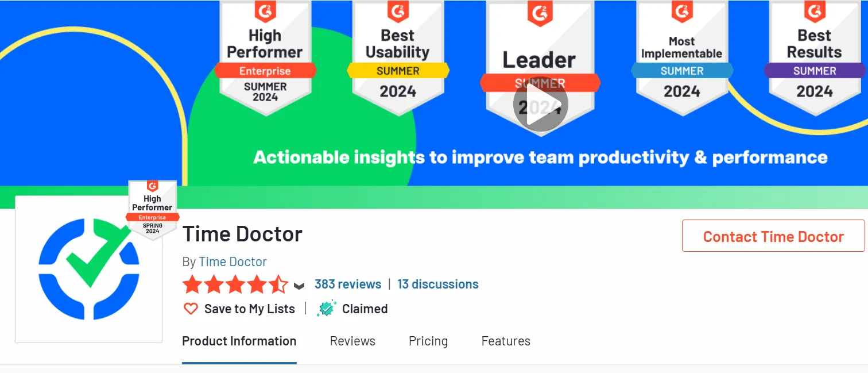Click the Best Usability Summer 2024 badge
The width and height of the screenshot is (868, 373).
tap(398, 57)
